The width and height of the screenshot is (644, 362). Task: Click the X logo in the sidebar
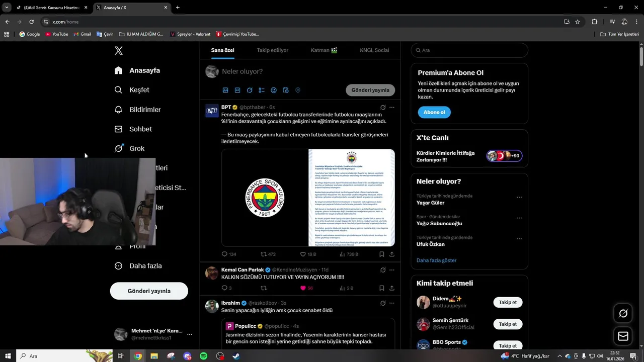118,50
